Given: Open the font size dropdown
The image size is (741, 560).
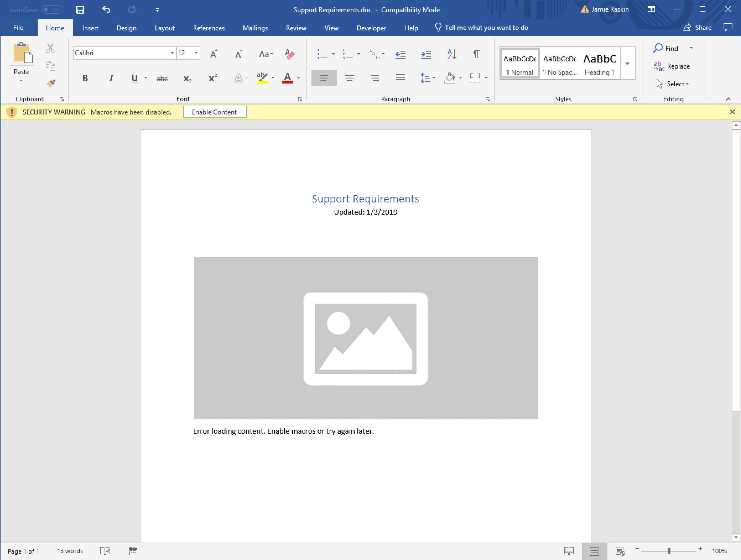Looking at the screenshot, I should tap(196, 53).
